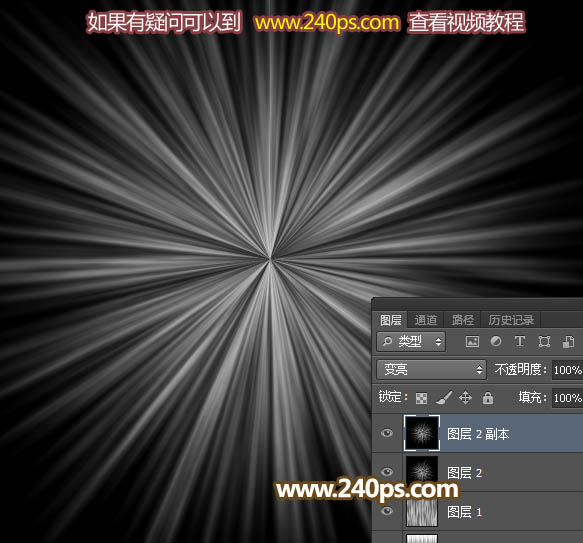Open the 历史记录 tab

pyautogui.click(x=511, y=320)
